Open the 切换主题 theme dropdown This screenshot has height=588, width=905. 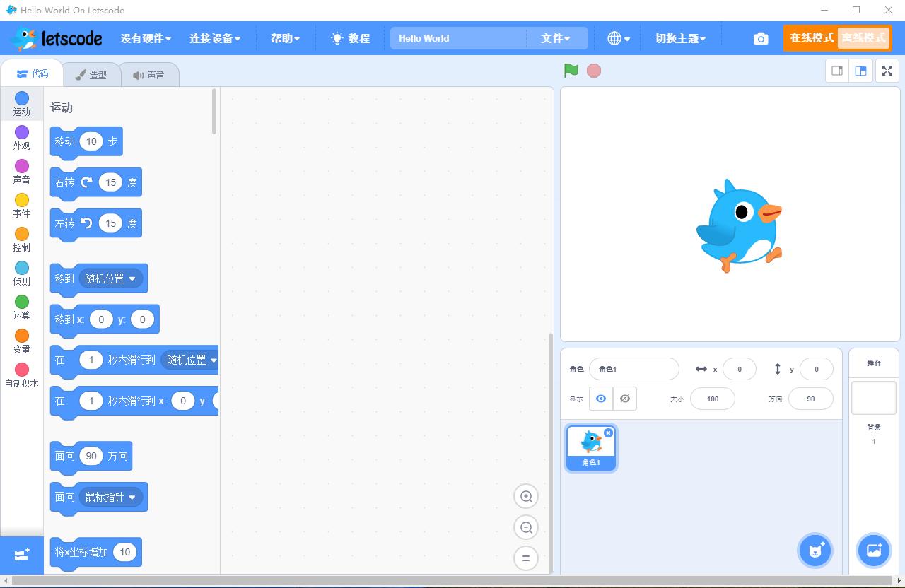coord(679,38)
